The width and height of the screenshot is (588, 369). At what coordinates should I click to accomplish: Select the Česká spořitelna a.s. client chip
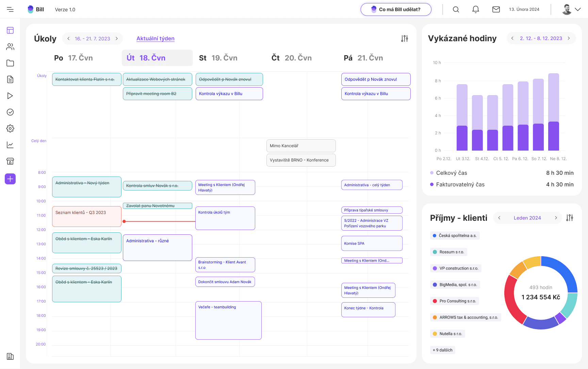[455, 235]
